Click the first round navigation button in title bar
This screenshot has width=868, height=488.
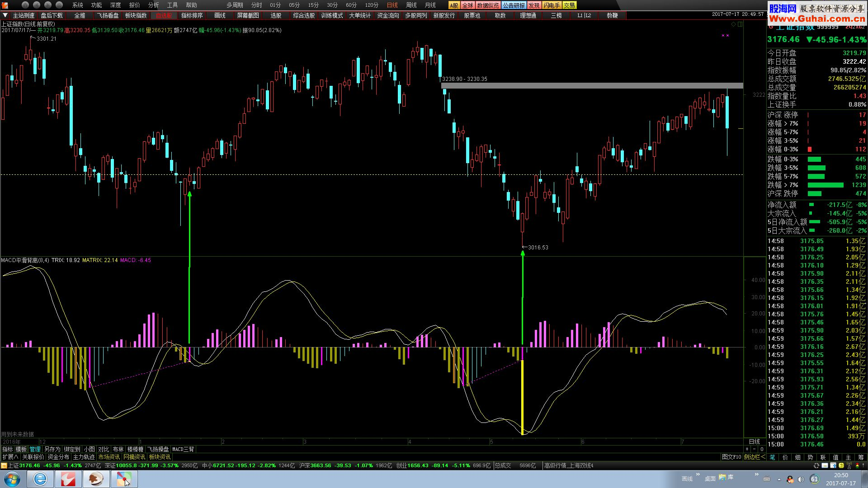[x=25, y=5]
